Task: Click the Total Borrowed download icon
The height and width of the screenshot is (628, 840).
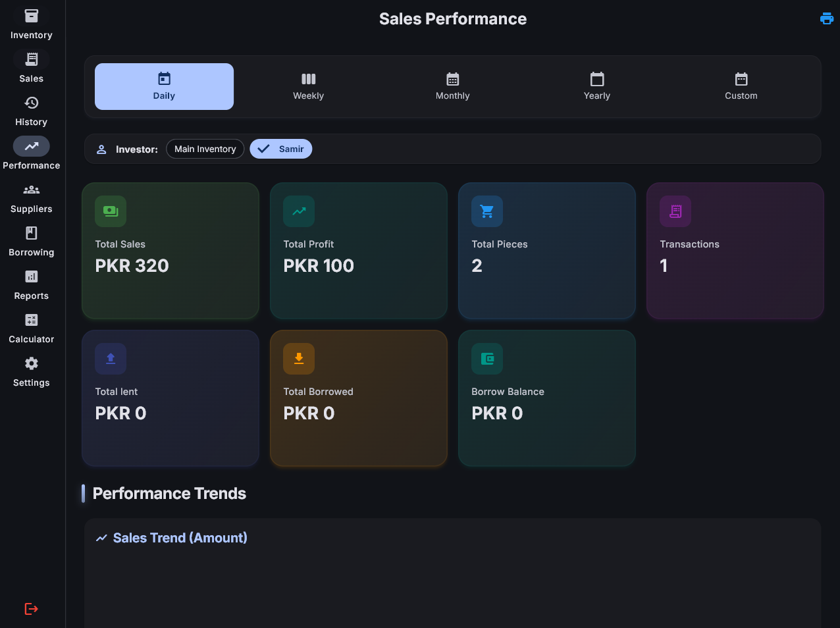Action: pyautogui.click(x=299, y=359)
